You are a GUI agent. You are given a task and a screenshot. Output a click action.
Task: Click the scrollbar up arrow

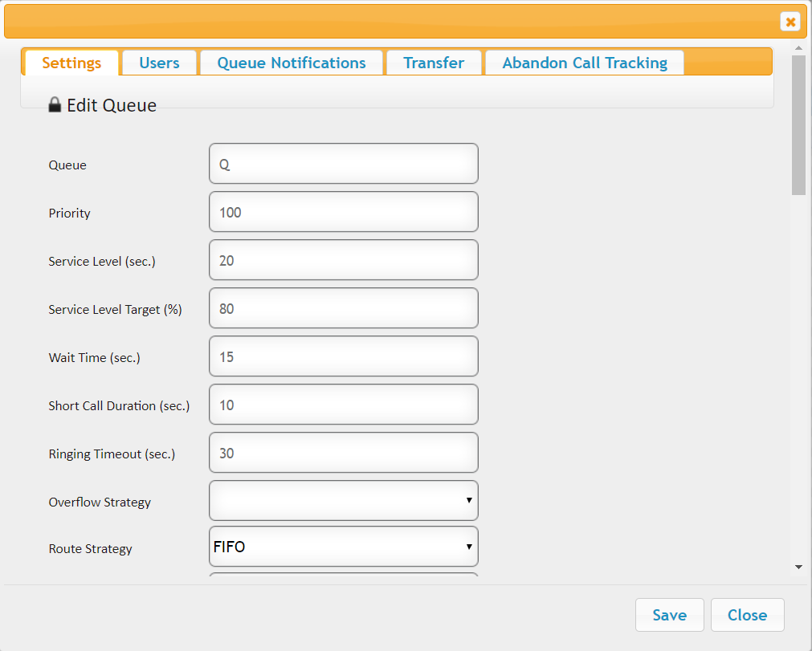coord(798,47)
